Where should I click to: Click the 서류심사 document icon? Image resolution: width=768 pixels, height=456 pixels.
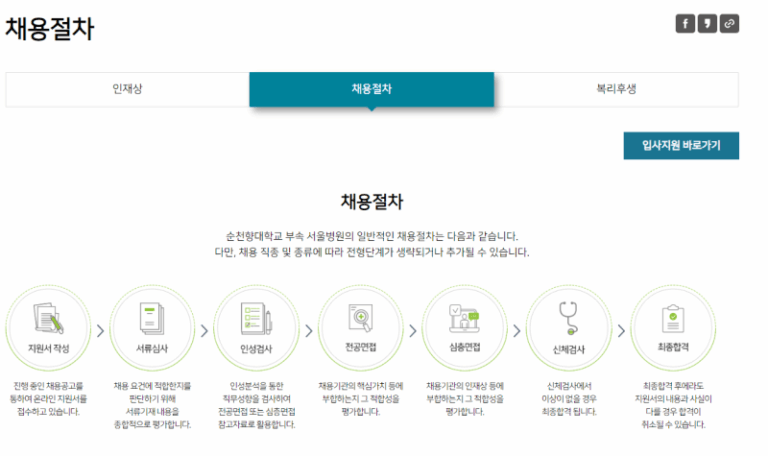(152, 317)
